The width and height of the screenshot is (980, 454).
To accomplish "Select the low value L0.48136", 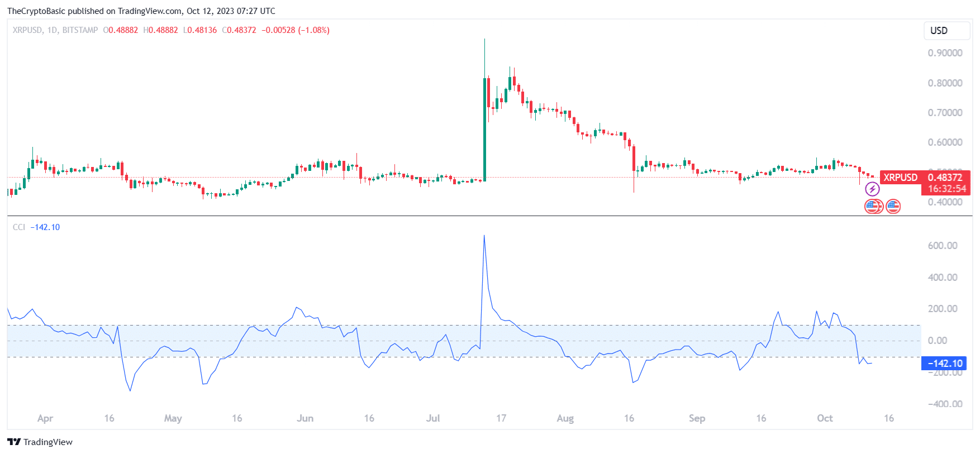I will 200,30.
